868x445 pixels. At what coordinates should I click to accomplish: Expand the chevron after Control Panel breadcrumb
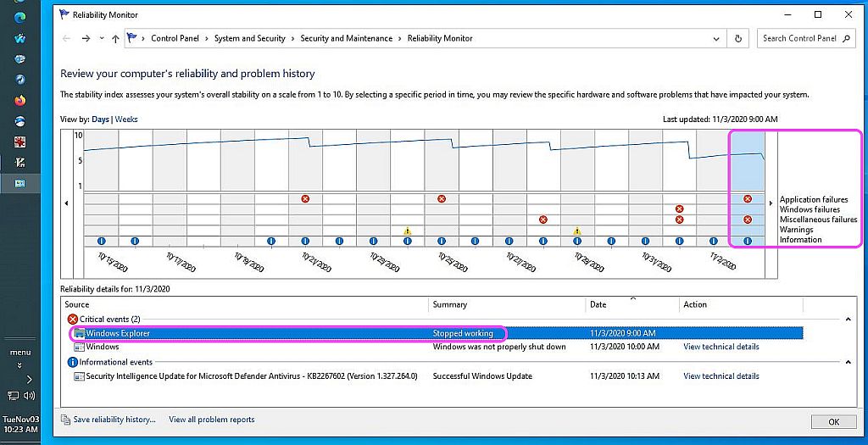pyautogui.click(x=207, y=39)
